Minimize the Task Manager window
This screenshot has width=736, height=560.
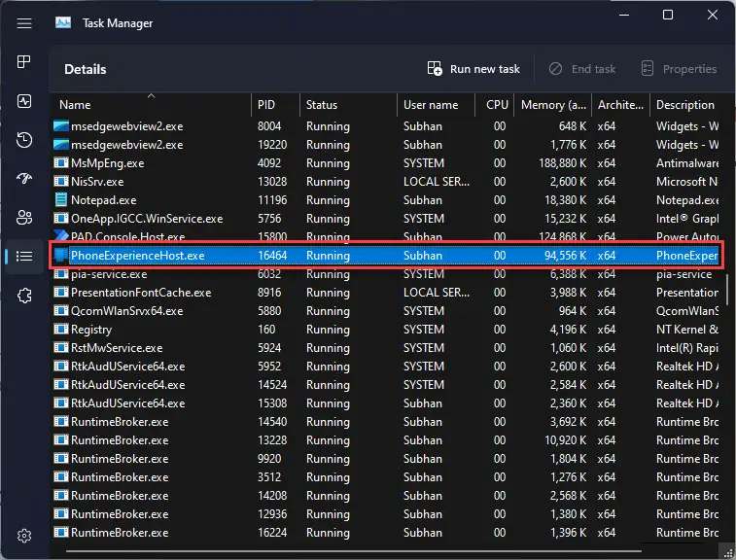pos(624,15)
